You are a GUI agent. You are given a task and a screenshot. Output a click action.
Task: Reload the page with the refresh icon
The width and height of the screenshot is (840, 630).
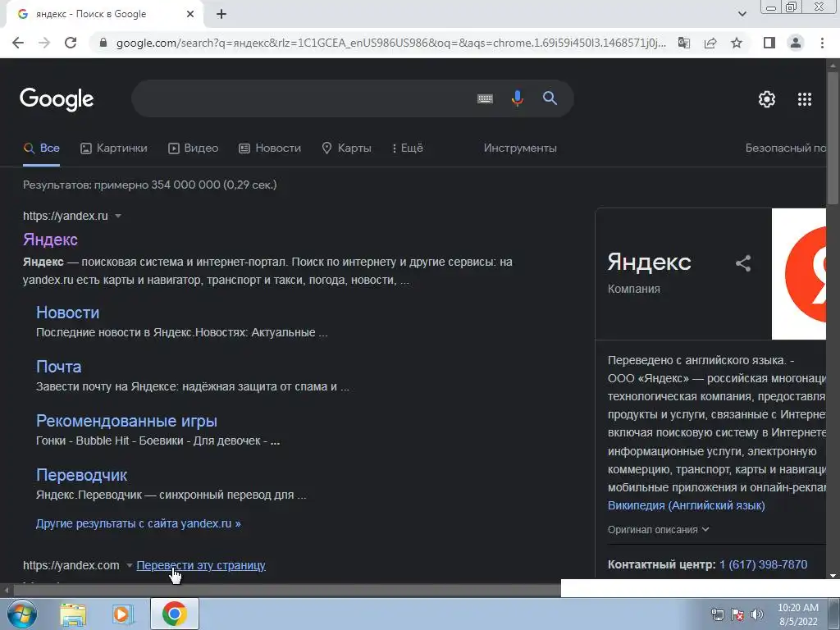click(71, 43)
